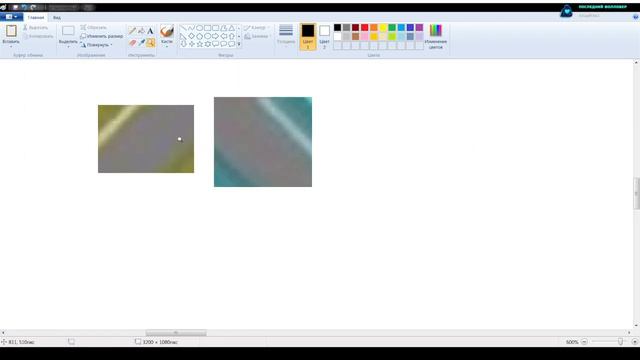The image size is (640, 360).
Task: Open the Paint file menu button
Action: (11, 17)
